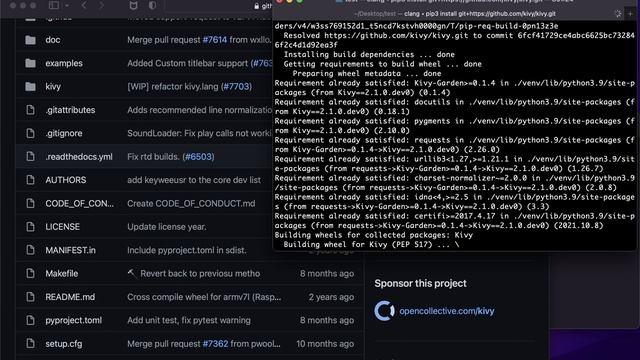Open pull request #7614 link
Screen dimensions: 640x360
[x=215, y=40]
